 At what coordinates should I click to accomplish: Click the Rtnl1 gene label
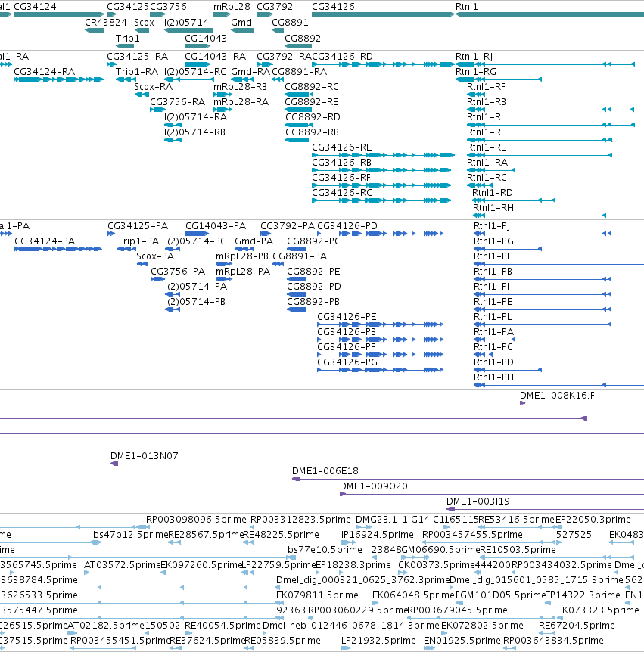coord(467,7)
